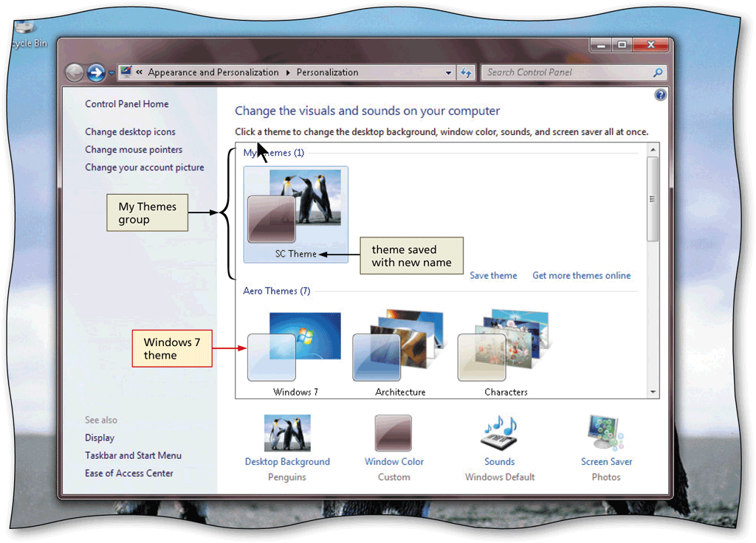Click the Desktop Background link text
756x543 pixels.
(287, 462)
